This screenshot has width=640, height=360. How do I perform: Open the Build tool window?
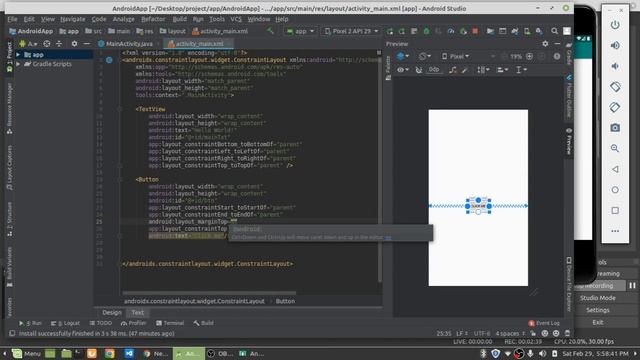(x=204, y=323)
